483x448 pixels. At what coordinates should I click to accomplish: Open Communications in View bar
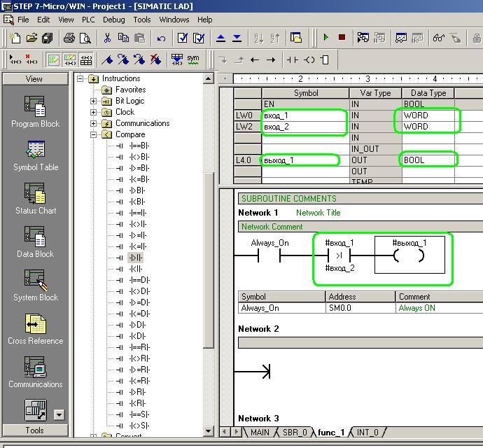36,372
